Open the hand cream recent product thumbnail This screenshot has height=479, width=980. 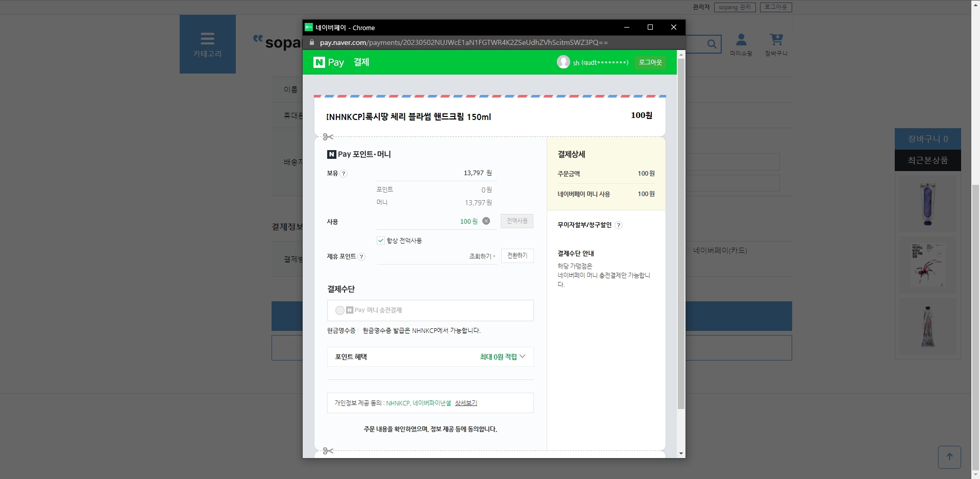coord(927,326)
